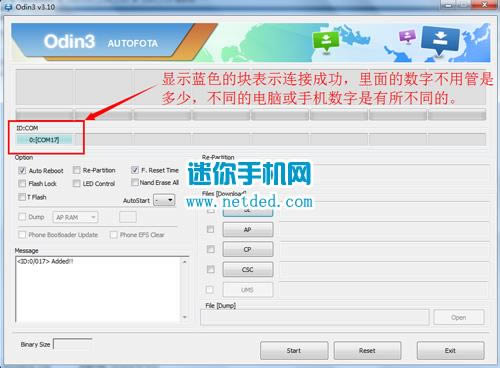This screenshot has width=500, height=368.
Task: Click the UMS file path field
Action: [x=384, y=290]
